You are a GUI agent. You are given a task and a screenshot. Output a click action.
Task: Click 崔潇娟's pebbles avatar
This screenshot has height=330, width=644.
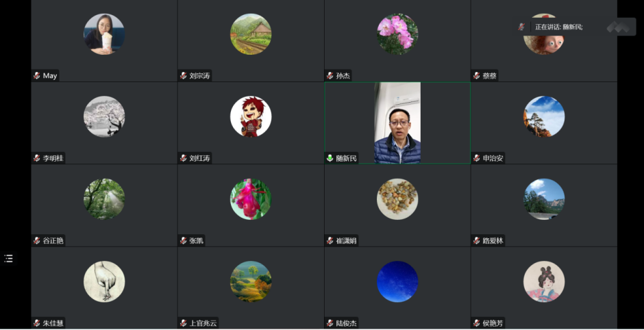pyautogui.click(x=397, y=199)
